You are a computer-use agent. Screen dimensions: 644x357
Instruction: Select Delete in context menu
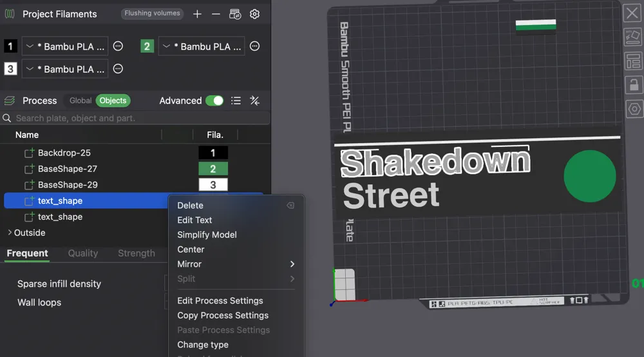190,206
